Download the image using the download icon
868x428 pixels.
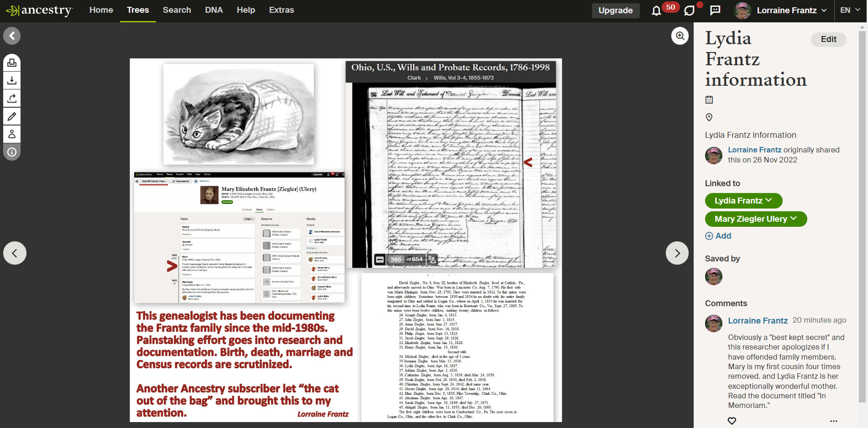pyautogui.click(x=12, y=80)
